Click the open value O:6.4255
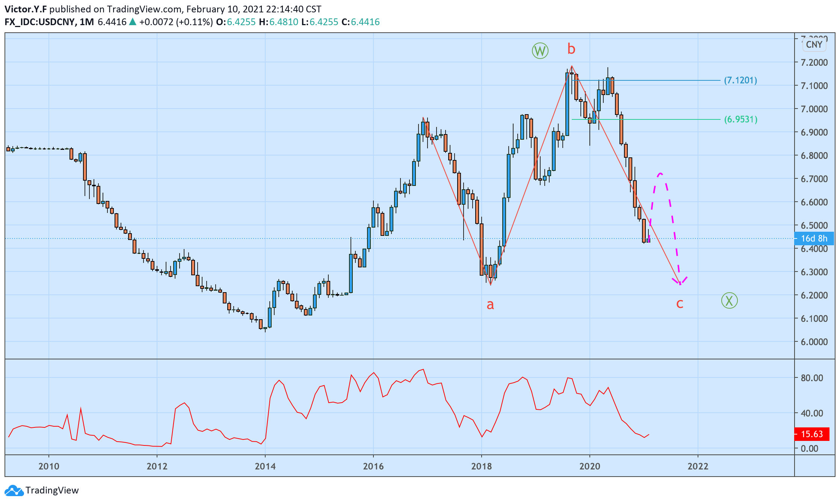 click(x=236, y=22)
